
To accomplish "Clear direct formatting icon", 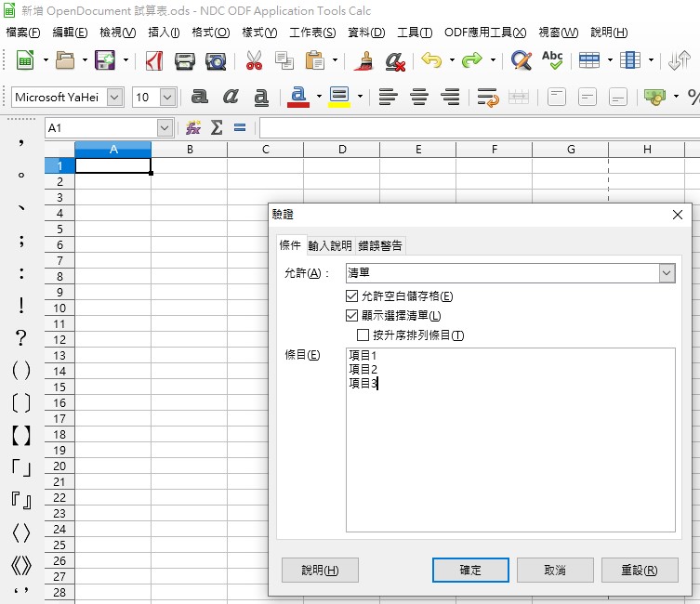I will [x=395, y=61].
